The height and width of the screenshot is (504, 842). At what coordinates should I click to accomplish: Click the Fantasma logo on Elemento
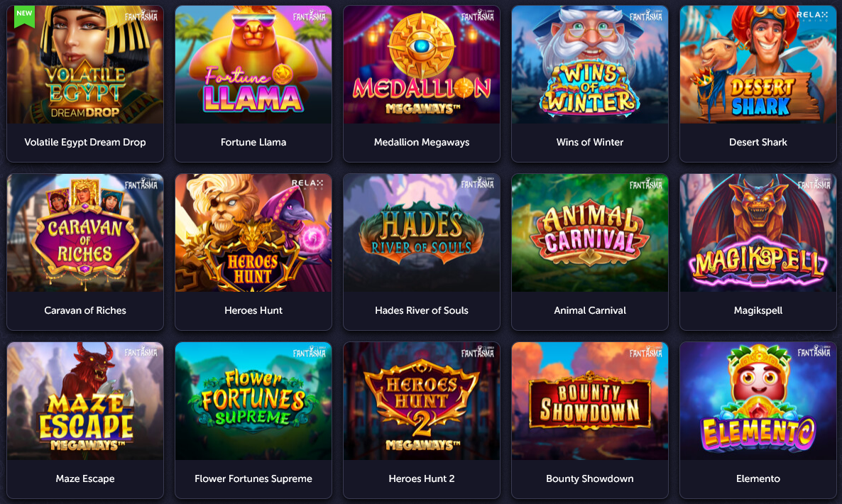tap(814, 352)
